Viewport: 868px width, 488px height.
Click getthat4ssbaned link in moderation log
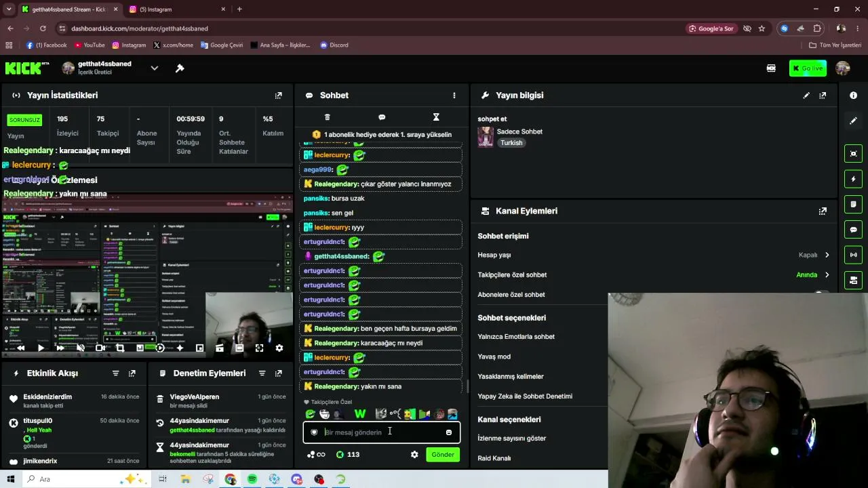pos(192,430)
